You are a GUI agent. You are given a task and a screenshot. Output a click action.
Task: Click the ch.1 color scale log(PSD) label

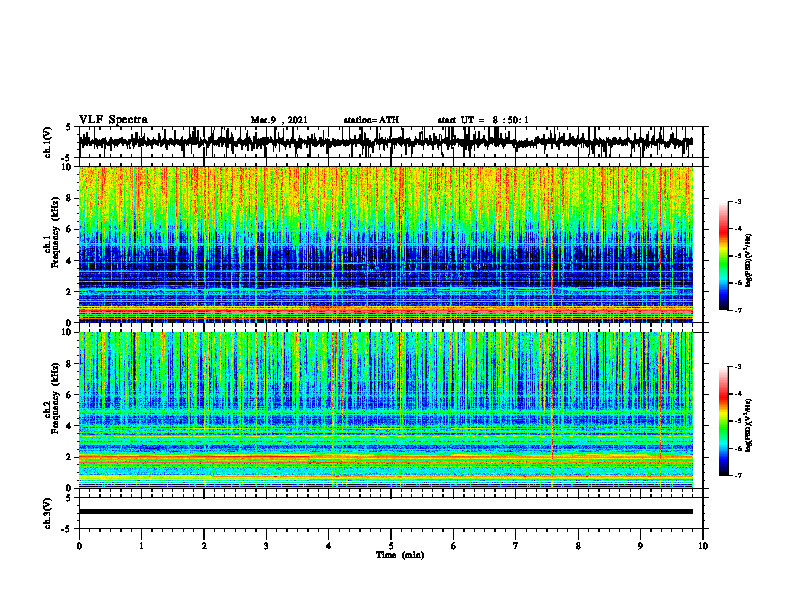coord(749,260)
